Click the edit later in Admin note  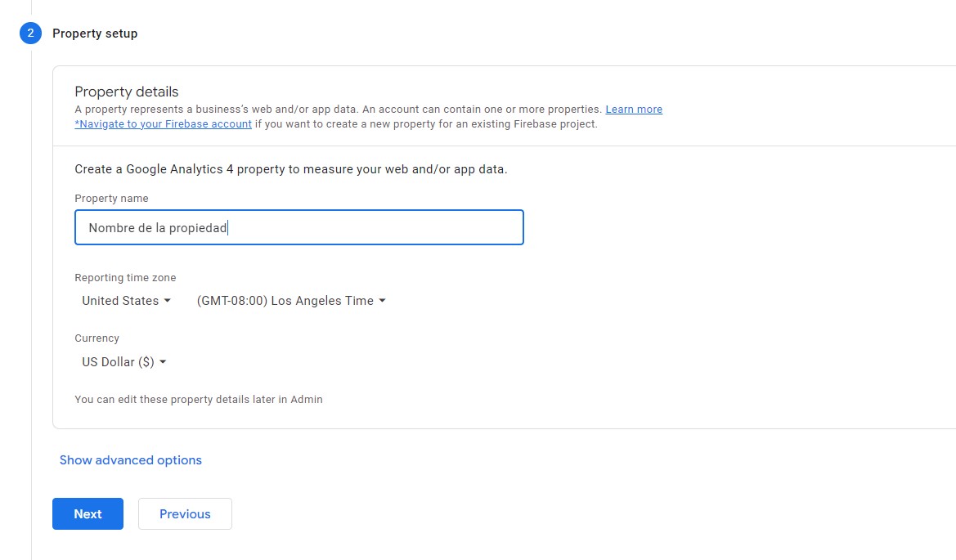[199, 400]
